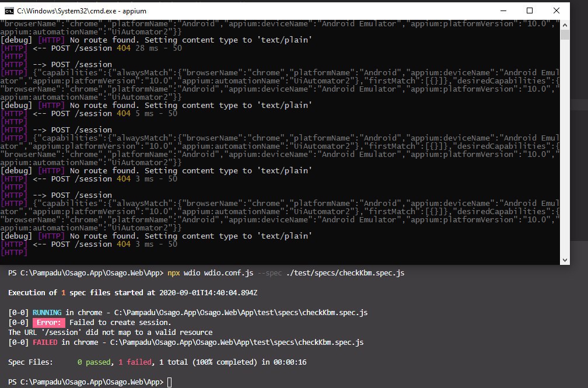588x388 pixels.
Task: Click the 'Execution of 1 spec files' line
Action: tap(133, 293)
